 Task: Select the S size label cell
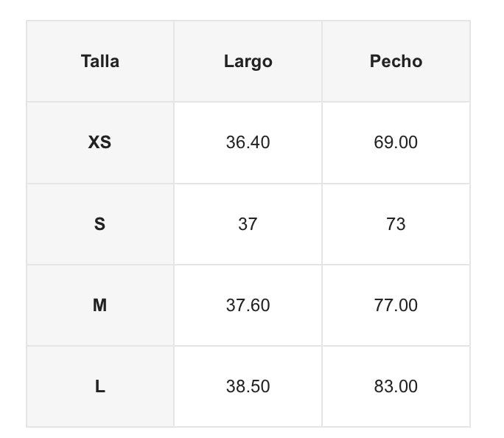point(100,223)
